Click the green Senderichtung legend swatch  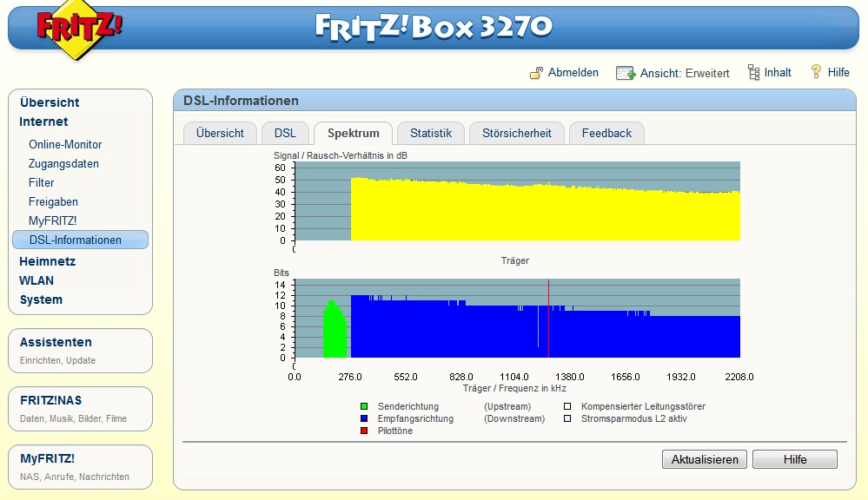pyautogui.click(x=364, y=406)
